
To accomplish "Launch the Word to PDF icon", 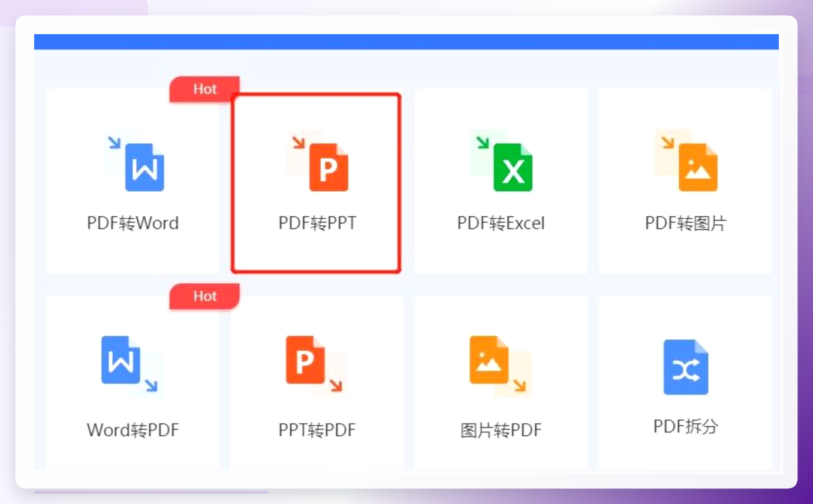I will 133,366.
